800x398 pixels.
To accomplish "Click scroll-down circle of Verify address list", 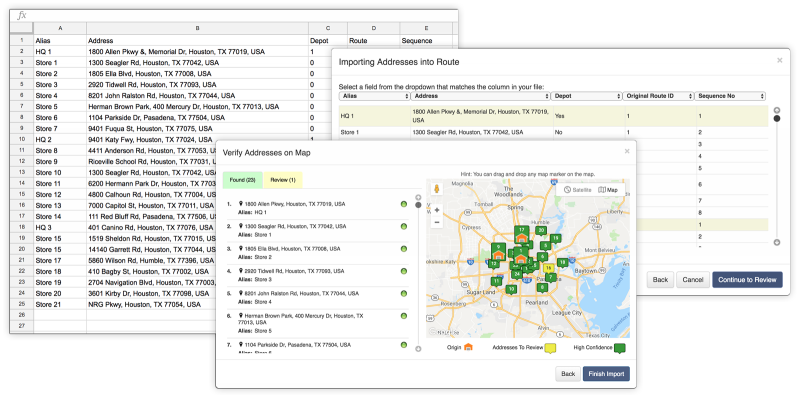I will click(418, 349).
